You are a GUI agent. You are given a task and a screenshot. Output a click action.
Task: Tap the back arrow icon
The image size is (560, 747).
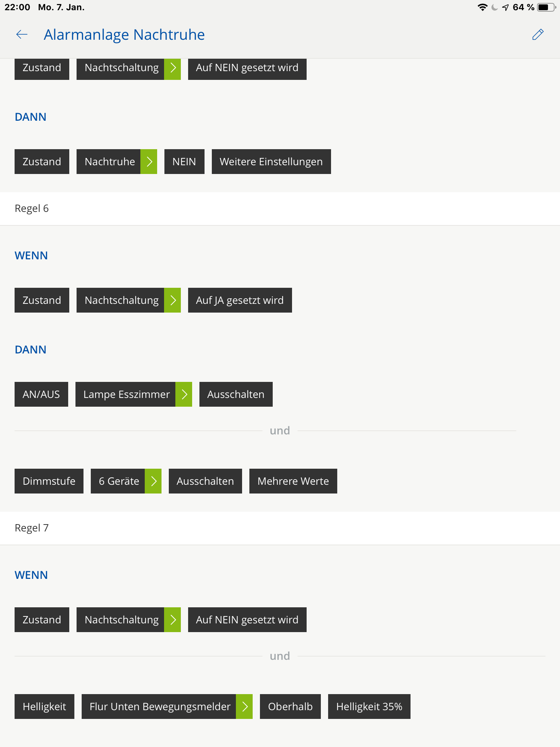[22, 35]
